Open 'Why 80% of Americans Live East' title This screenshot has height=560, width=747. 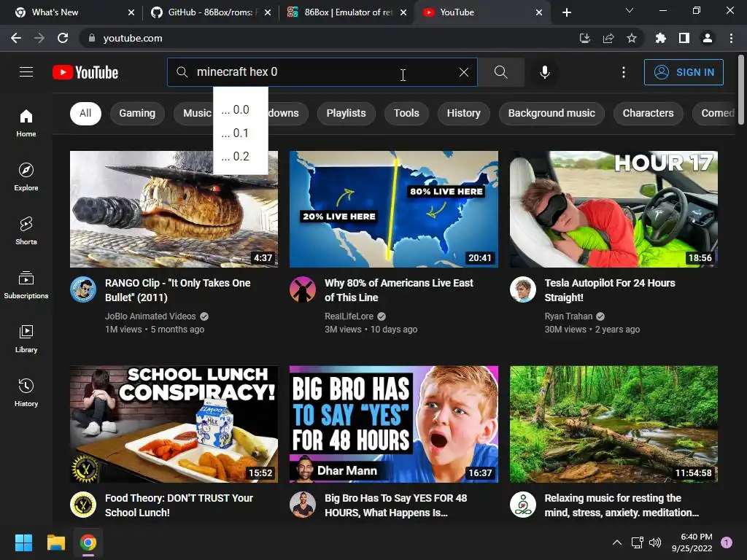click(x=399, y=290)
